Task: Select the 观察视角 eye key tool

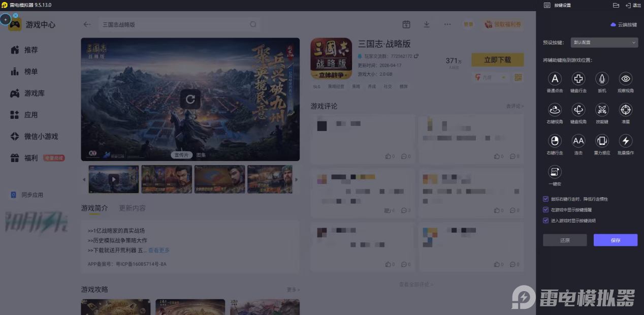Action: 625,79
